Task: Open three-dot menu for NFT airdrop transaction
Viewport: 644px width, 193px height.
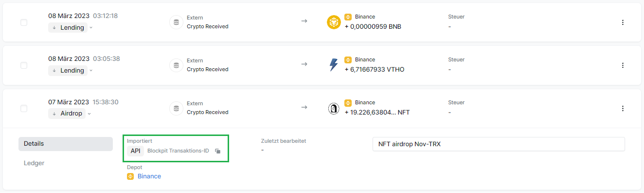Action: point(623,108)
